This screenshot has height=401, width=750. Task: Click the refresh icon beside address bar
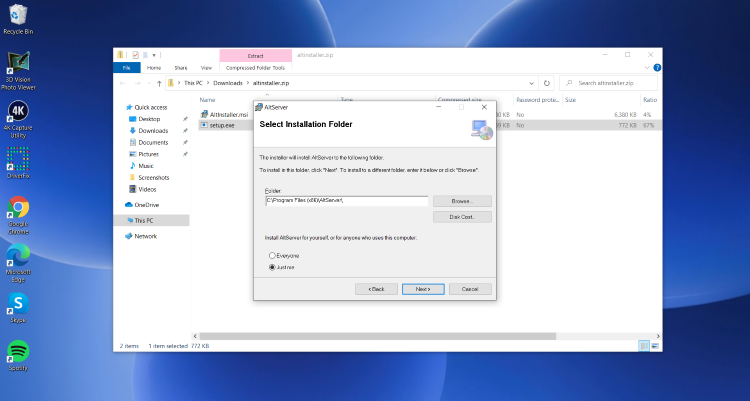point(547,83)
